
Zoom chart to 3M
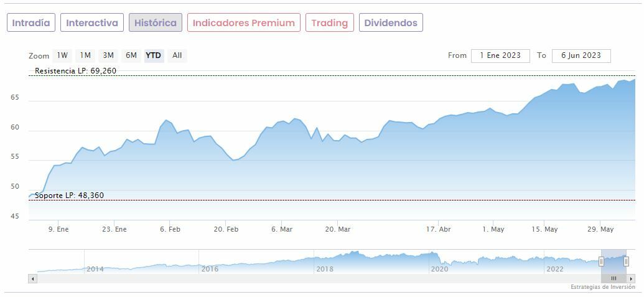click(108, 55)
